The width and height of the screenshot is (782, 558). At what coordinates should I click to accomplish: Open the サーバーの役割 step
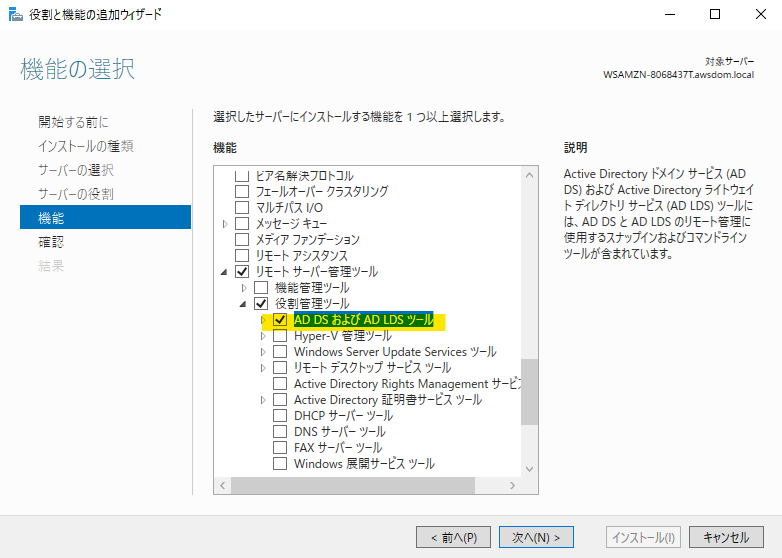pos(75,193)
